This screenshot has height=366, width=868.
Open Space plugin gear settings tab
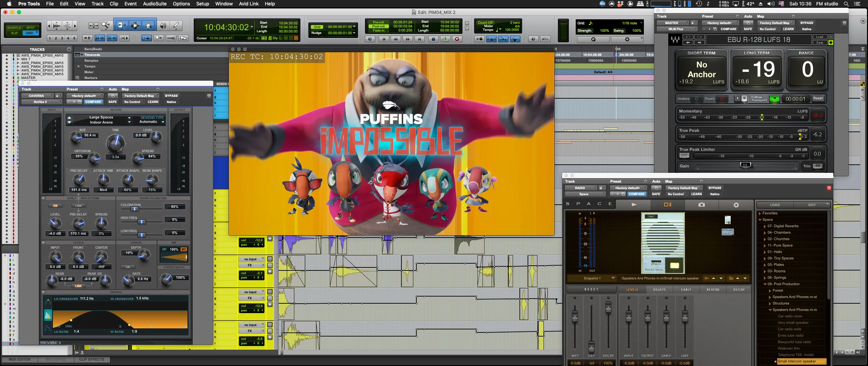736,205
